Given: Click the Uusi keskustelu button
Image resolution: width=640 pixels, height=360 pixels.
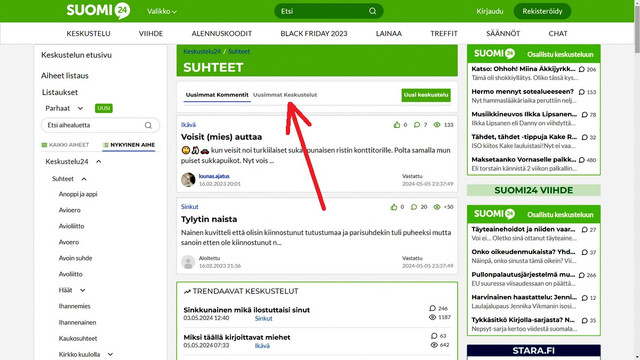Looking at the screenshot, I should (x=426, y=95).
